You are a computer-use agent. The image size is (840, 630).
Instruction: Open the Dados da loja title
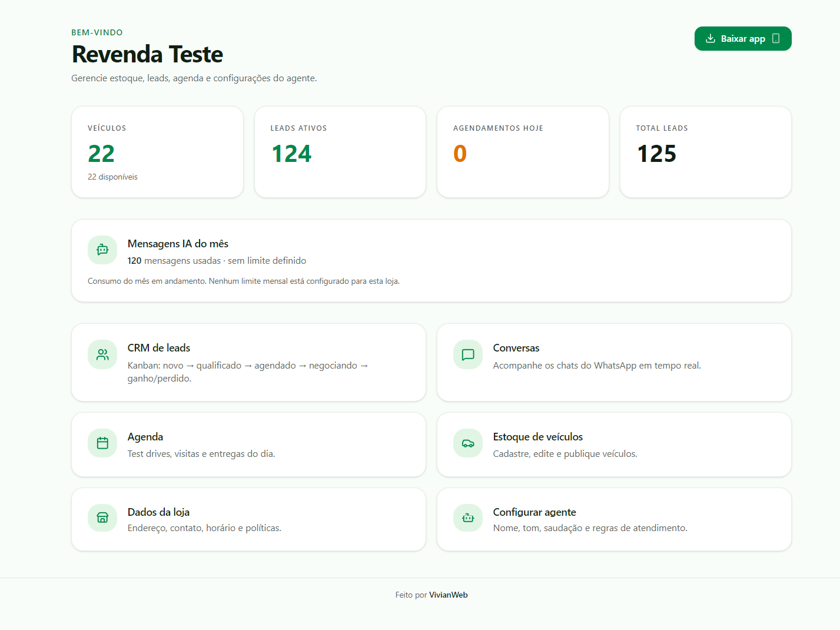(159, 512)
